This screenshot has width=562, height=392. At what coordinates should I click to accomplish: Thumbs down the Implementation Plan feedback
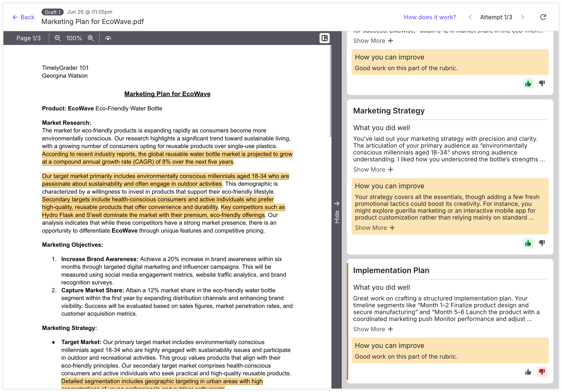(x=542, y=372)
